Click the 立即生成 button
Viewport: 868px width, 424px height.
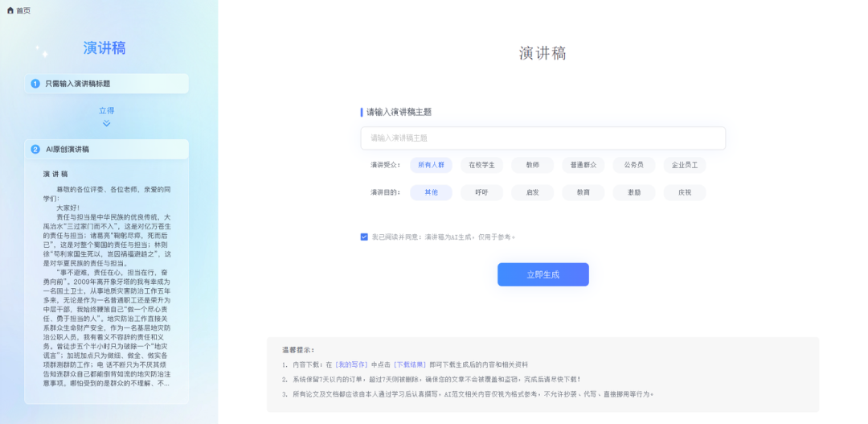[543, 274]
